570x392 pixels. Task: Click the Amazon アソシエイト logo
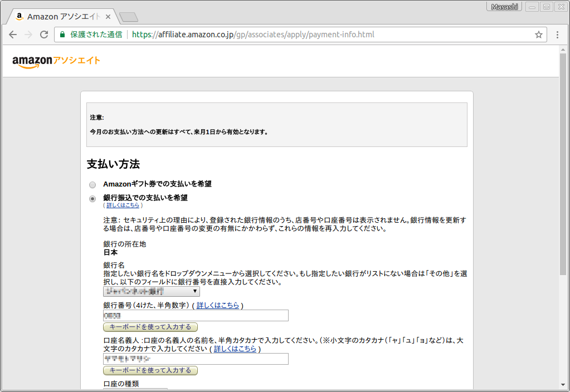click(56, 61)
